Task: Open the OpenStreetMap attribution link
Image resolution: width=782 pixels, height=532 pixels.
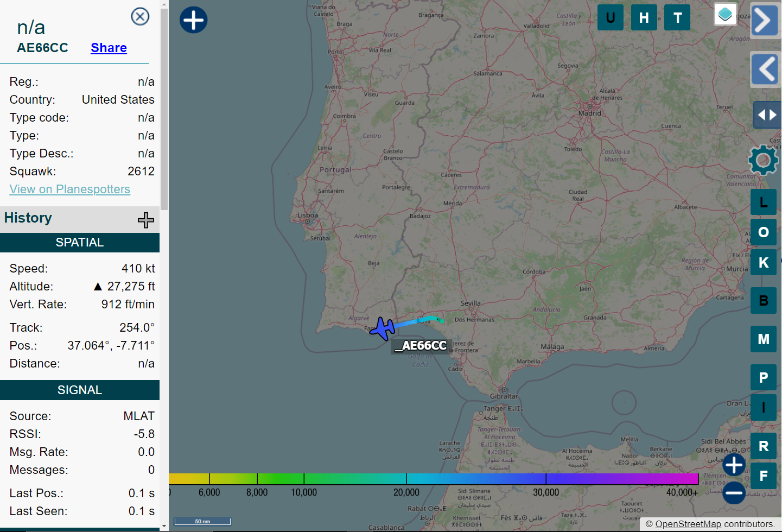Action: 688,524
